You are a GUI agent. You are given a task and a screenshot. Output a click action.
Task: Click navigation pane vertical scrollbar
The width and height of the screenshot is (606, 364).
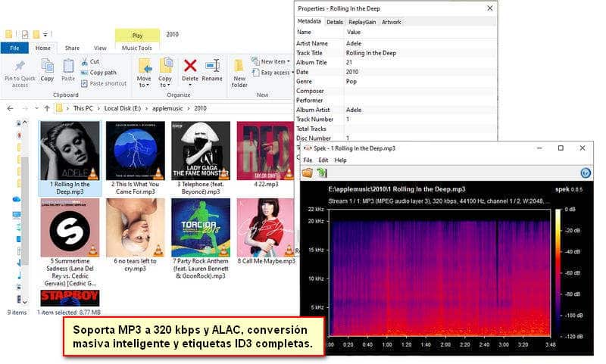(25, 213)
